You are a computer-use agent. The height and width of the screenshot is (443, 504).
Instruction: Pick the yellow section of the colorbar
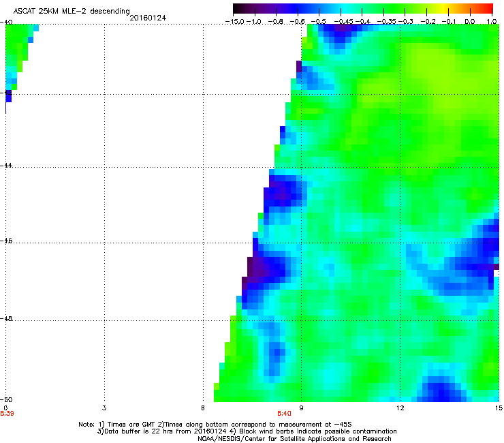445,8
